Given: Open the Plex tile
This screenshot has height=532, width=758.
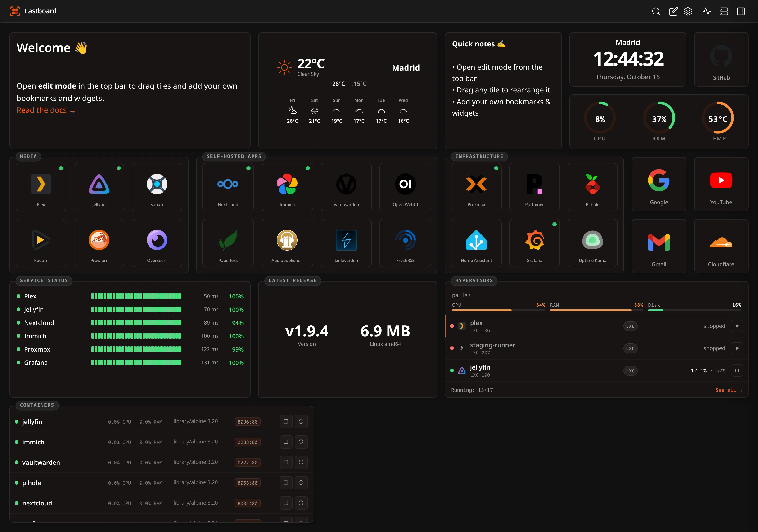Looking at the screenshot, I should coord(41,187).
